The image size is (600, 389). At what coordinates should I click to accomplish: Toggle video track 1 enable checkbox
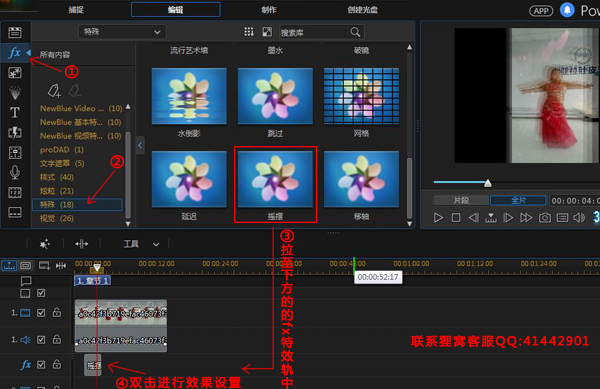click(x=41, y=313)
